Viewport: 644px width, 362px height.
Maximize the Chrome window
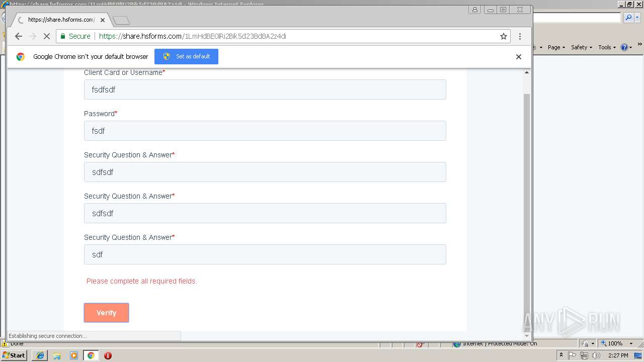pos(503,10)
